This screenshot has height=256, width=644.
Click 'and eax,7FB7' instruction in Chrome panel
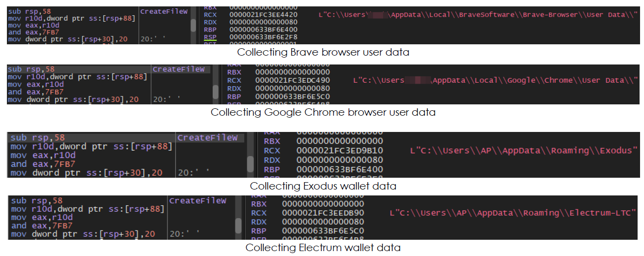click(35, 92)
